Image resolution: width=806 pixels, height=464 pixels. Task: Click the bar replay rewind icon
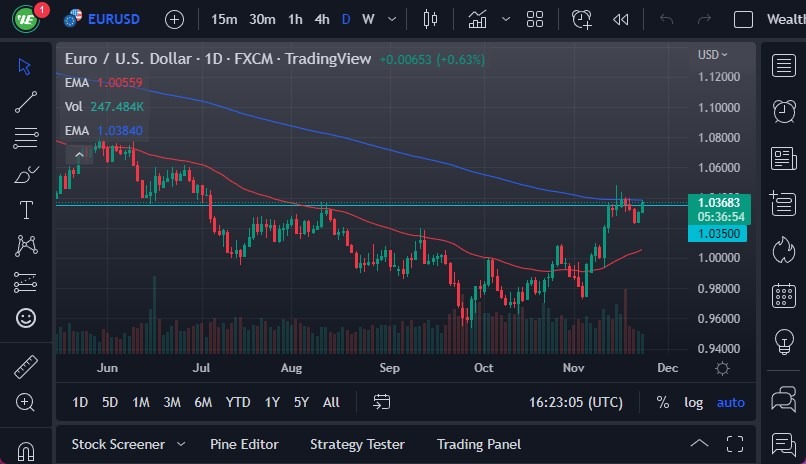621,19
